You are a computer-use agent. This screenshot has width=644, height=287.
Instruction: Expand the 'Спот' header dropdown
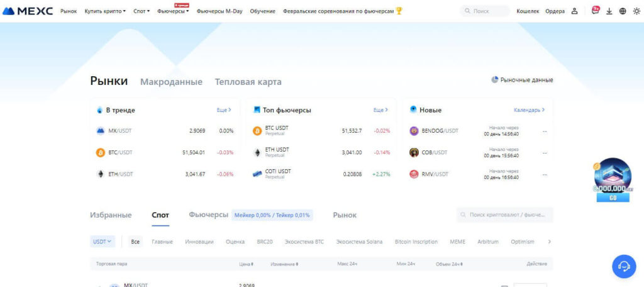142,11
